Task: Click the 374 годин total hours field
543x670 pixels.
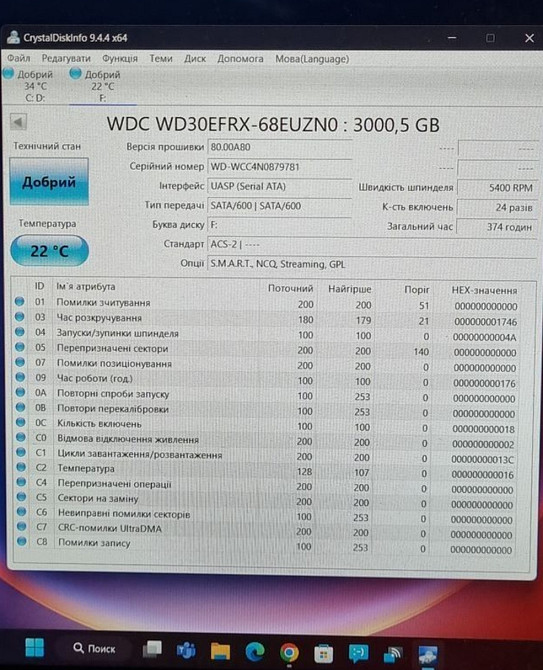Action: [x=496, y=227]
